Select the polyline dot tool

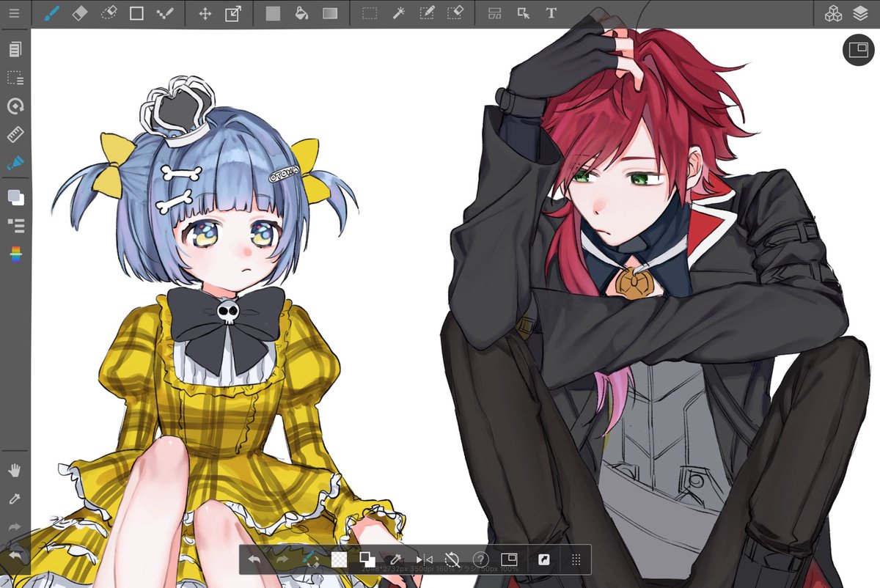pos(165,13)
